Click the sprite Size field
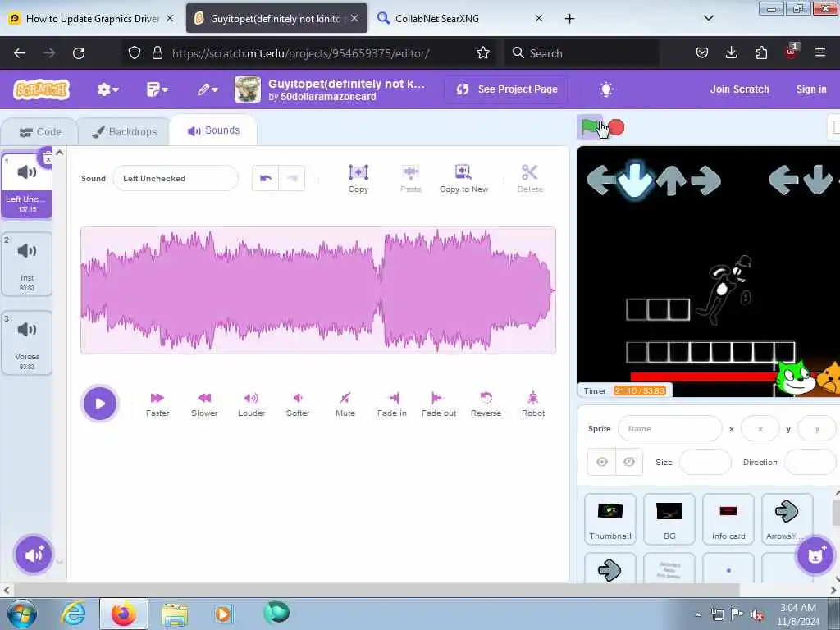 click(705, 462)
